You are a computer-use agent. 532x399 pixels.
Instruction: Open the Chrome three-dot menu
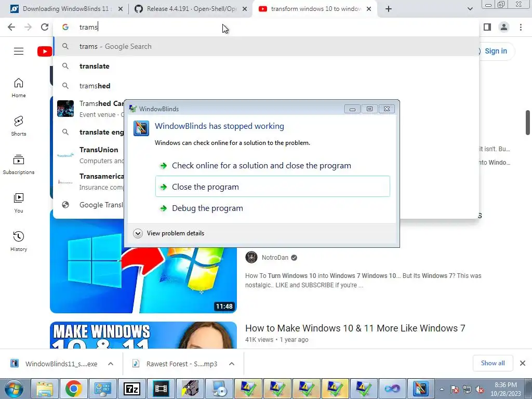coord(521,27)
